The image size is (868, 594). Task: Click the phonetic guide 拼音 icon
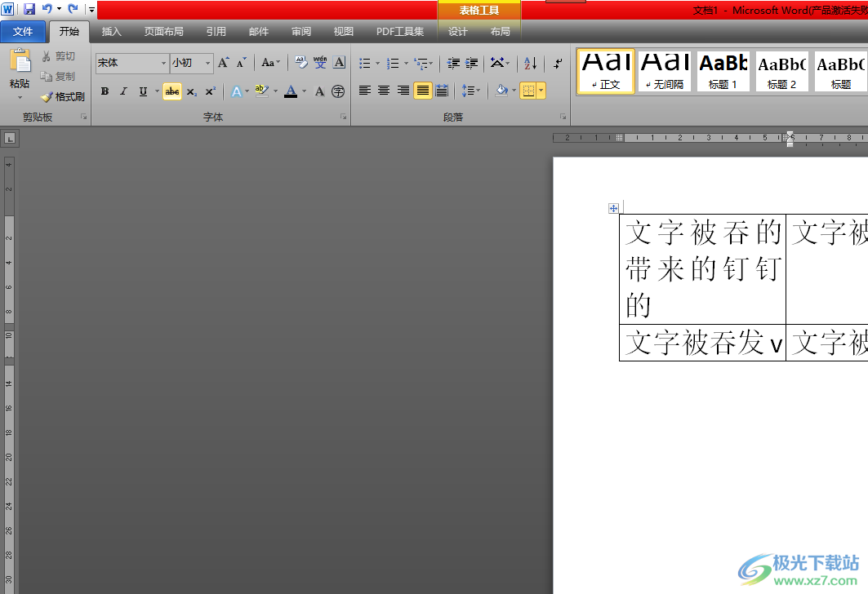click(x=320, y=63)
